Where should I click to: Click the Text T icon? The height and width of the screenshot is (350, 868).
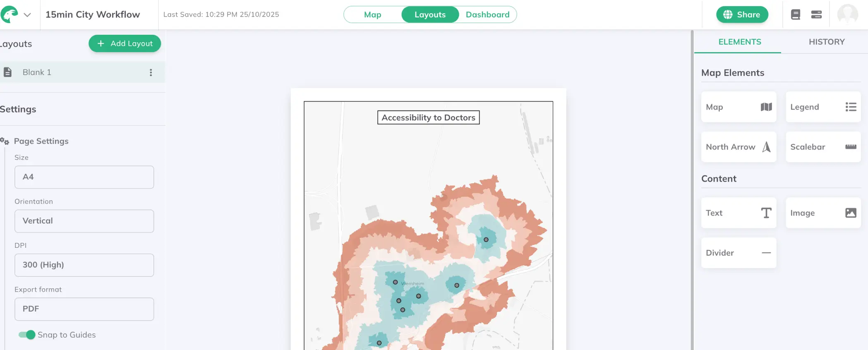click(x=766, y=213)
